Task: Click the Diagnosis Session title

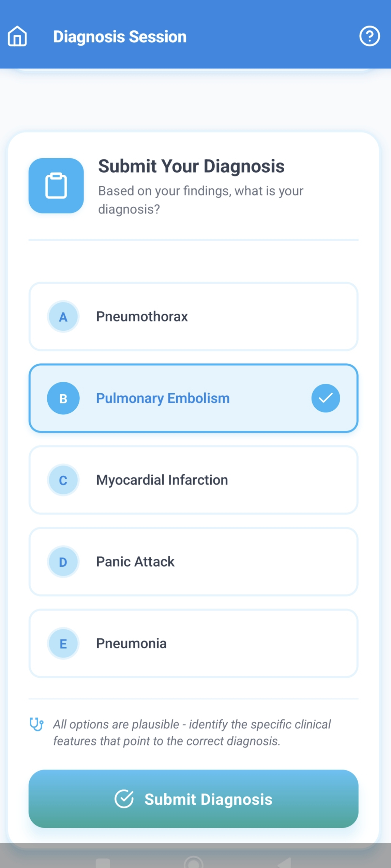Action: pos(119,36)
